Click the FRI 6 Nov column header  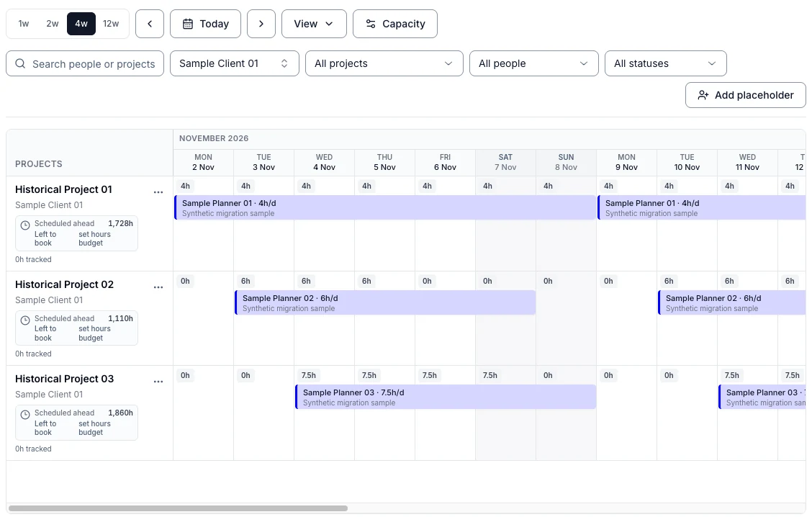click(x=446, y=162)
